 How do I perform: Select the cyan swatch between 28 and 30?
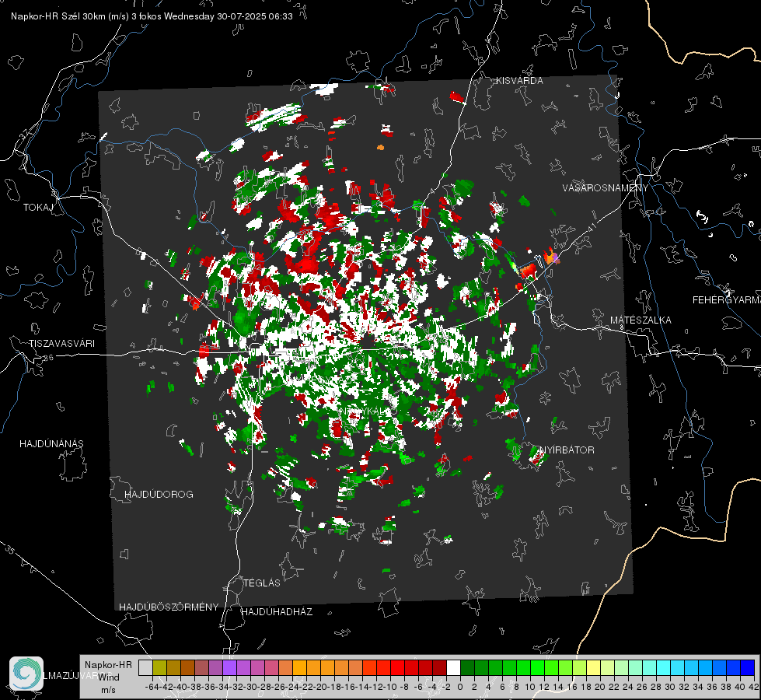(x=663, y=667)
